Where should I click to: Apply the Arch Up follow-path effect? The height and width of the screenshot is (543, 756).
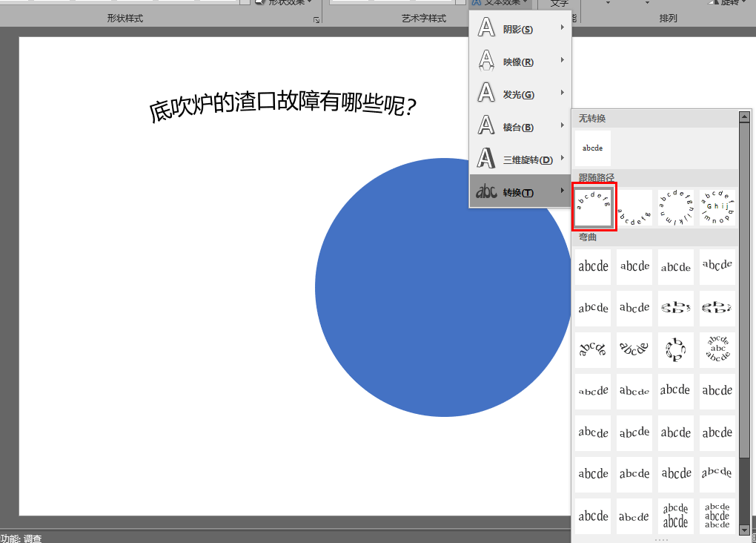(x=594, y=206)
